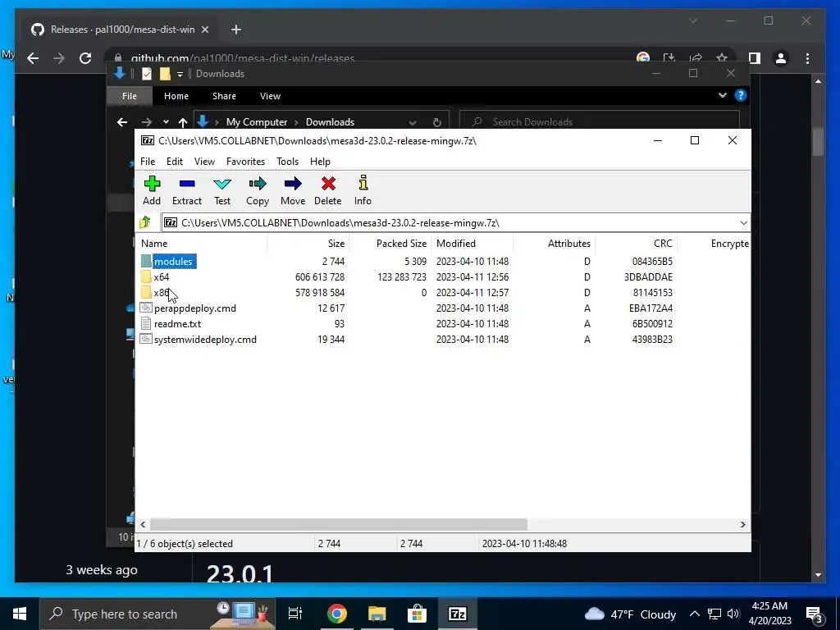Select the x64 folder icon
This screenshot has height=630, width=840.
click(x=146, y=276)
